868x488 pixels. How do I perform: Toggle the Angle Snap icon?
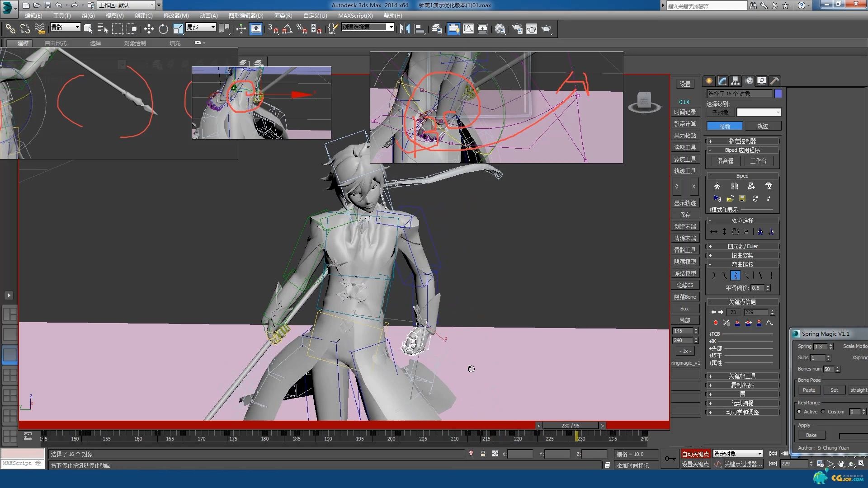pos(287,29)
